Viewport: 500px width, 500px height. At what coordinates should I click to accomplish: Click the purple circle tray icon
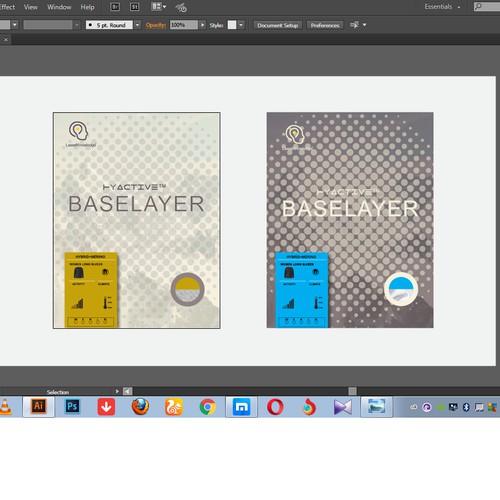click(x=427, y=407)
